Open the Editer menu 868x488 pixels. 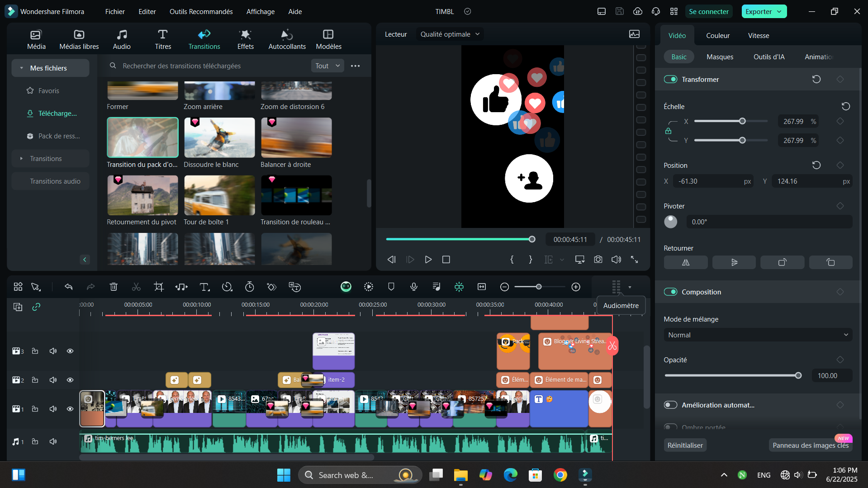coord(147,12)
